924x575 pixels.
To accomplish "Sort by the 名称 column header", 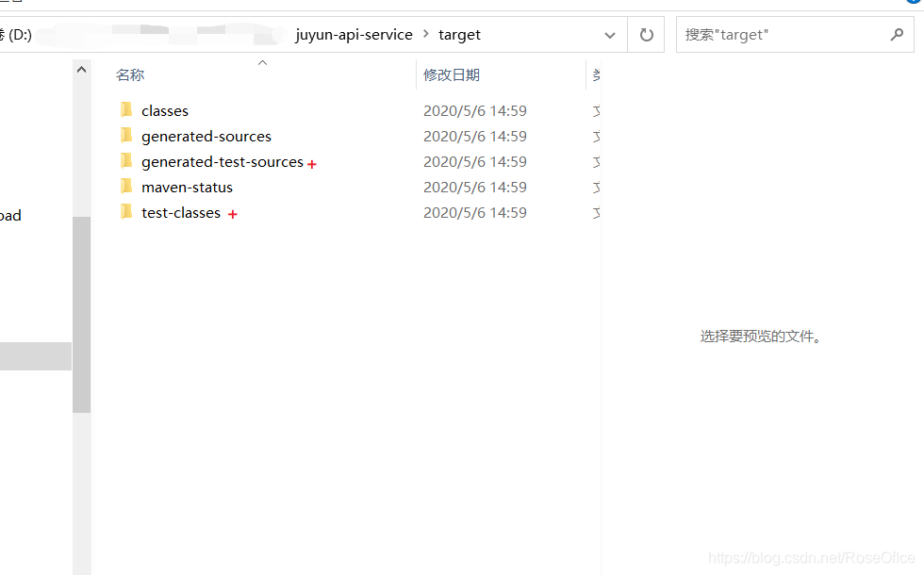I will tap(130, 74).
